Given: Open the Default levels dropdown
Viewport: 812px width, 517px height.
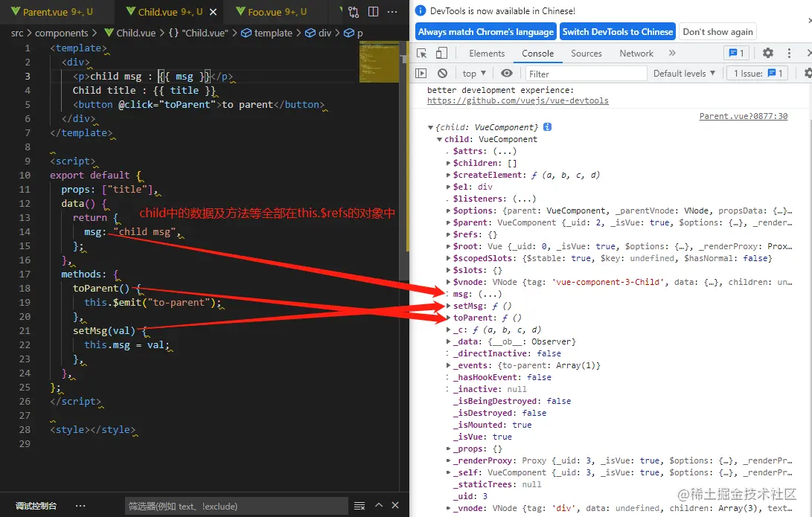Looking at the screenshot, I should tap(684, 74).
